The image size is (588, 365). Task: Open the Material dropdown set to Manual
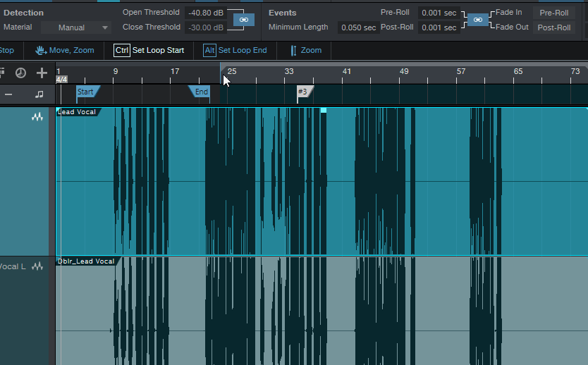75,27
